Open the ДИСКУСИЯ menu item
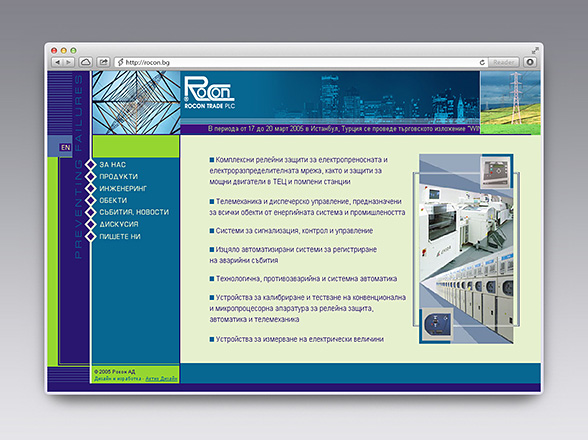Viewport: 588px width, 440px height. [118, 224]
